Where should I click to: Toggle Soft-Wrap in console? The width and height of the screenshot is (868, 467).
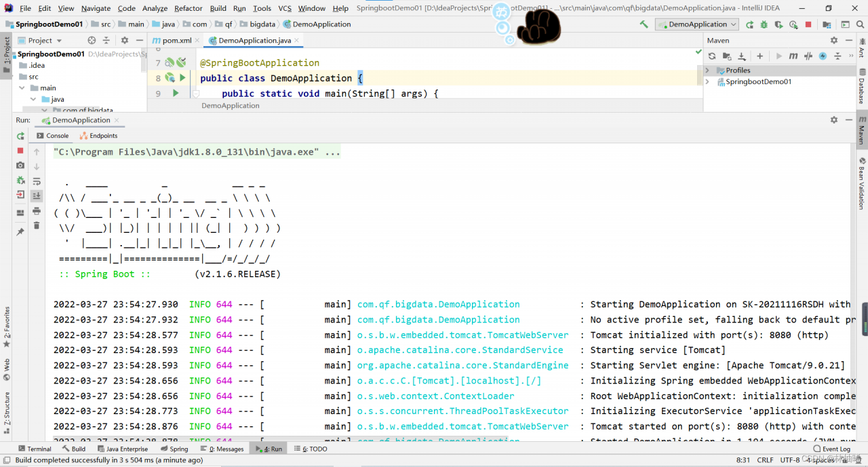click(x=37, y=181)
